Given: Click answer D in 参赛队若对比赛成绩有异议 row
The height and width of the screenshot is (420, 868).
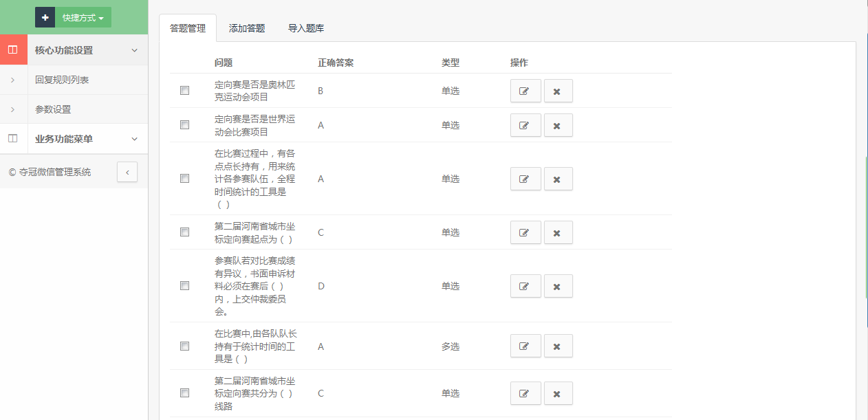Looking at the screenshot, I should coord(321,286).
